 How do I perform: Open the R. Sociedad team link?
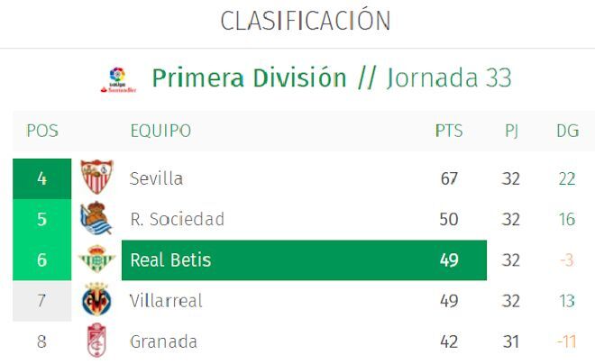pyautogui.click(x=178, y=219)
